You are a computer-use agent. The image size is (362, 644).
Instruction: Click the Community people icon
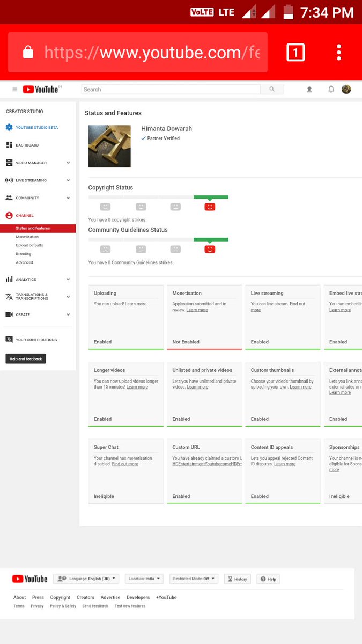(9, 198)
